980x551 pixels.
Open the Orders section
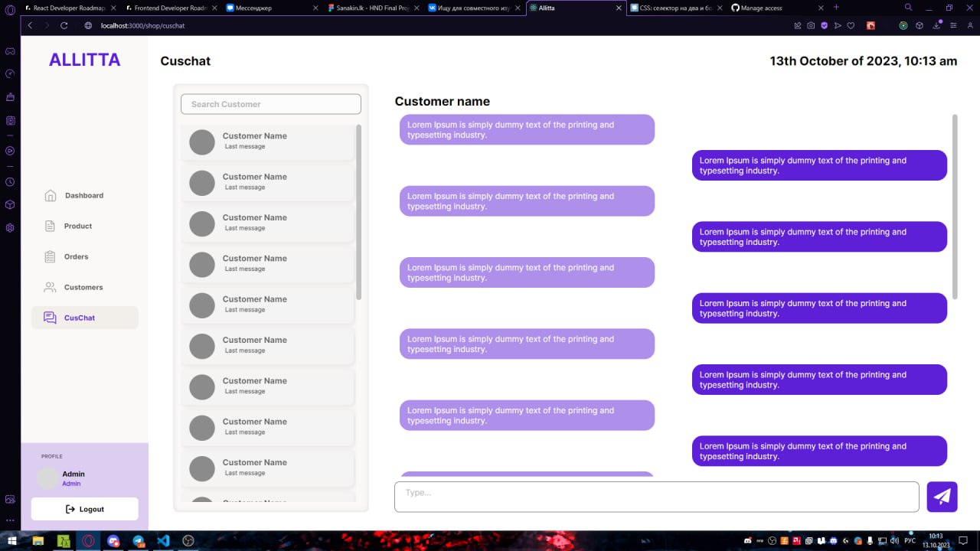84,257
